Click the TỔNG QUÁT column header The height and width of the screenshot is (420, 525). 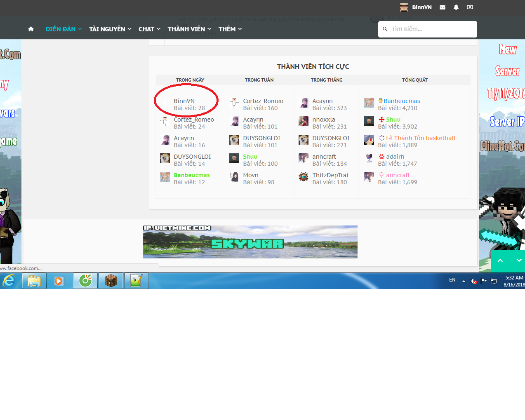click(x=415, y=80)
